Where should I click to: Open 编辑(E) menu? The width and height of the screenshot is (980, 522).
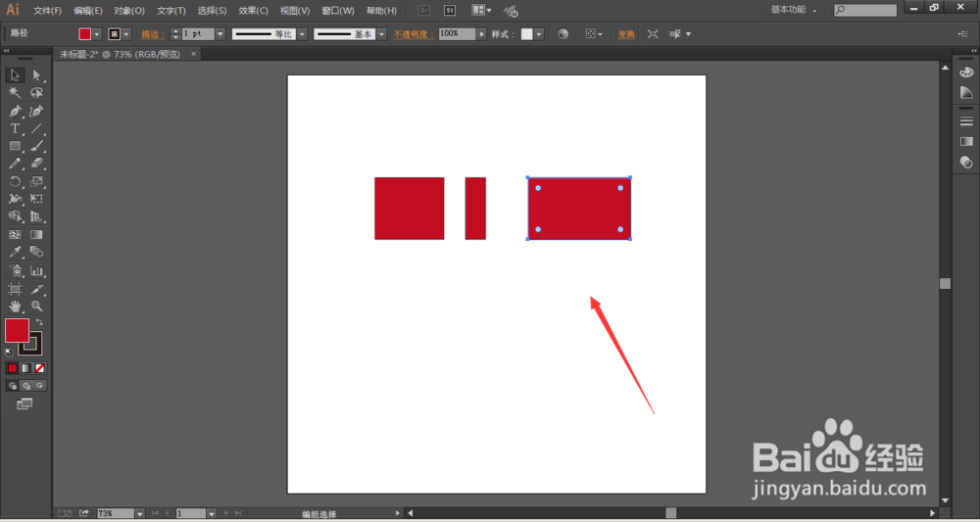tap(87, 11)
